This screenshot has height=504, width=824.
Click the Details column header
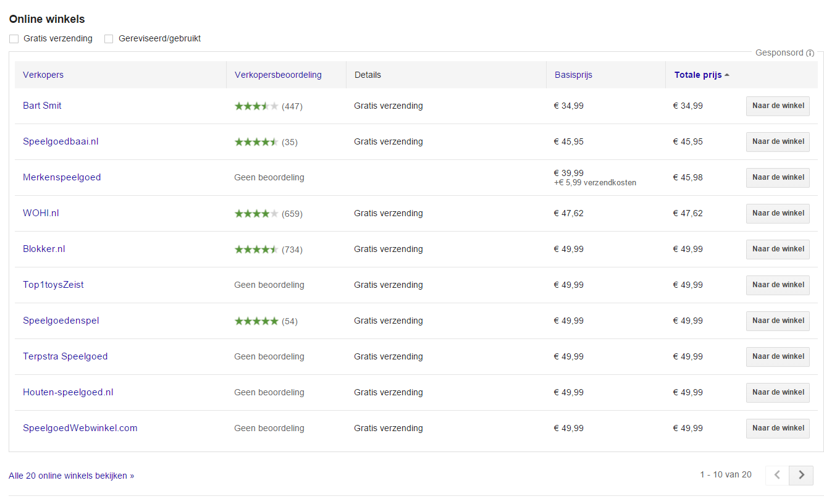(368, 75)
